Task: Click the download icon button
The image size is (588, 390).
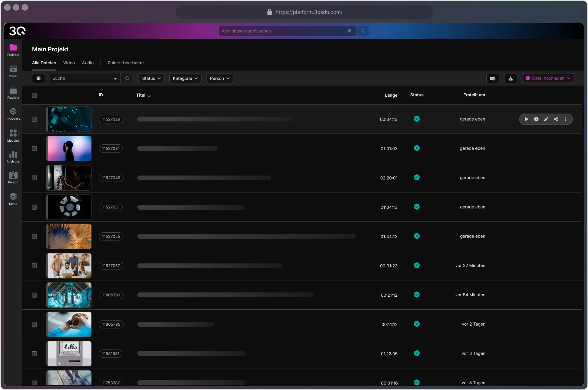Action: click(510, 78)
